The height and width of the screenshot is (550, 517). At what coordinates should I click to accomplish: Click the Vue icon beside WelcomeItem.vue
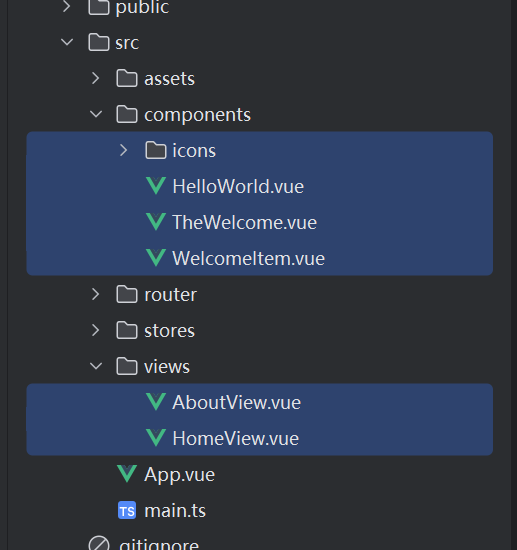click(156, 258)
